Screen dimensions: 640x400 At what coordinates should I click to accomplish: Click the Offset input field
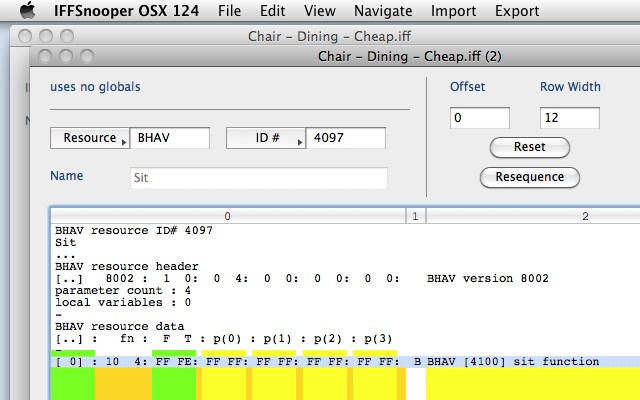tap(479, 118)
